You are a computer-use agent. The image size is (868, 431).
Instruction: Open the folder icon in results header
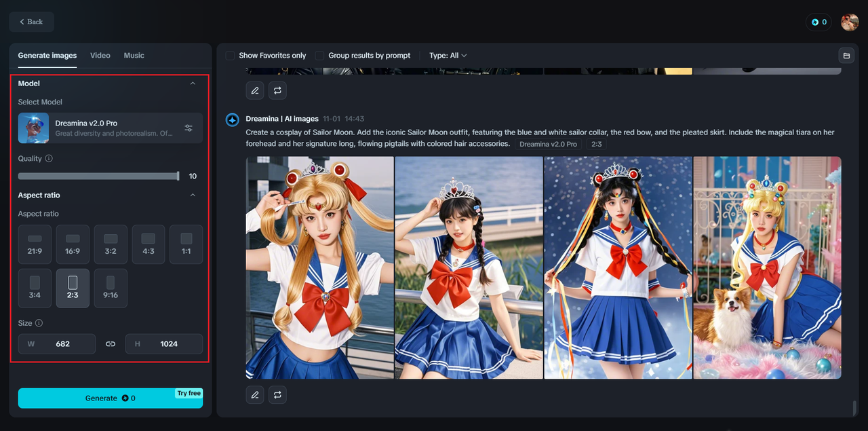point(846,56)
